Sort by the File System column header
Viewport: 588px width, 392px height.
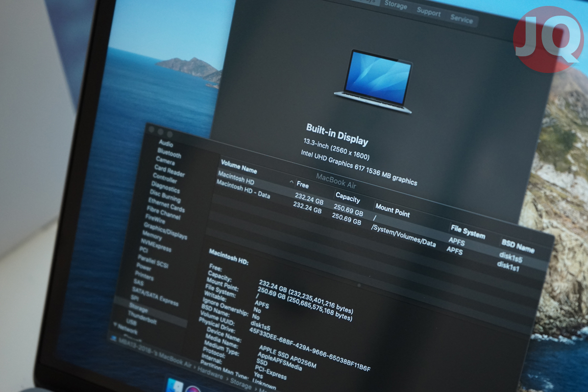[x=467, y=231]
